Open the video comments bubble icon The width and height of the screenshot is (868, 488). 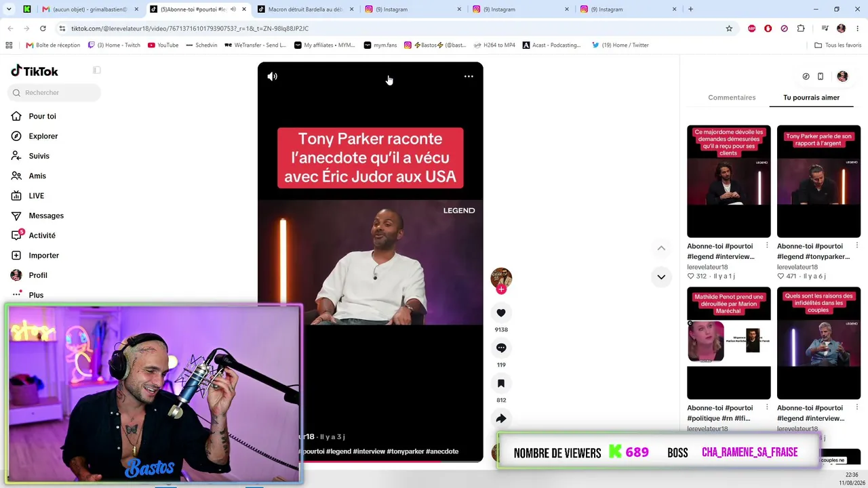click(501, 348)
